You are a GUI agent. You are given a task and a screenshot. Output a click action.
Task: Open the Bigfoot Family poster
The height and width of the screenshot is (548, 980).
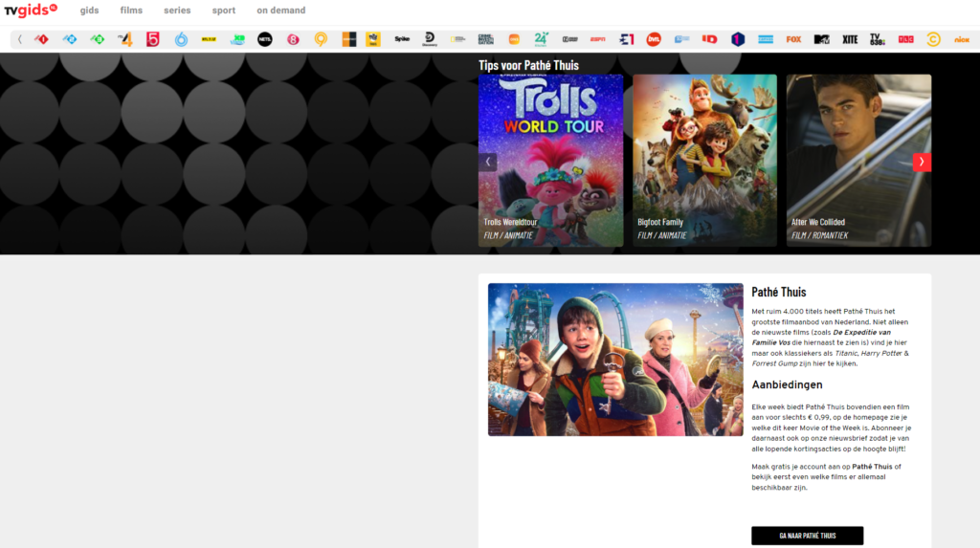(705, 161)
